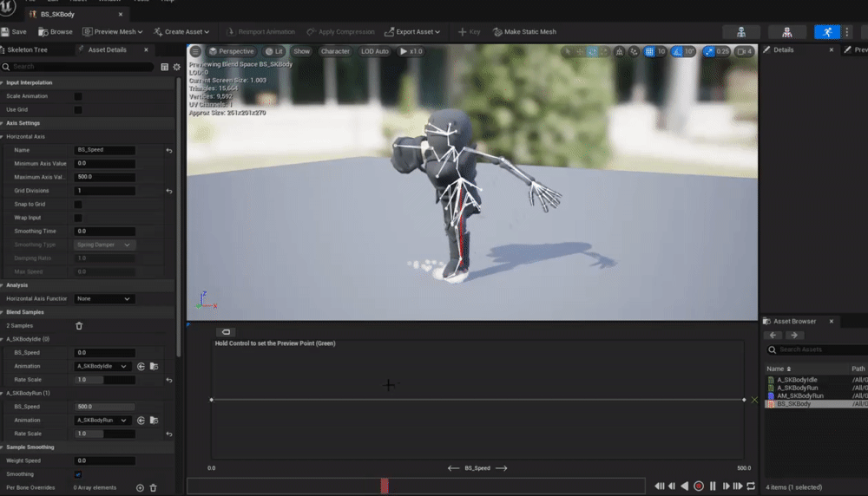This screenshot has height=496, width=868.
Task: Click Make Static Mesh
Action: pos(524,32)
